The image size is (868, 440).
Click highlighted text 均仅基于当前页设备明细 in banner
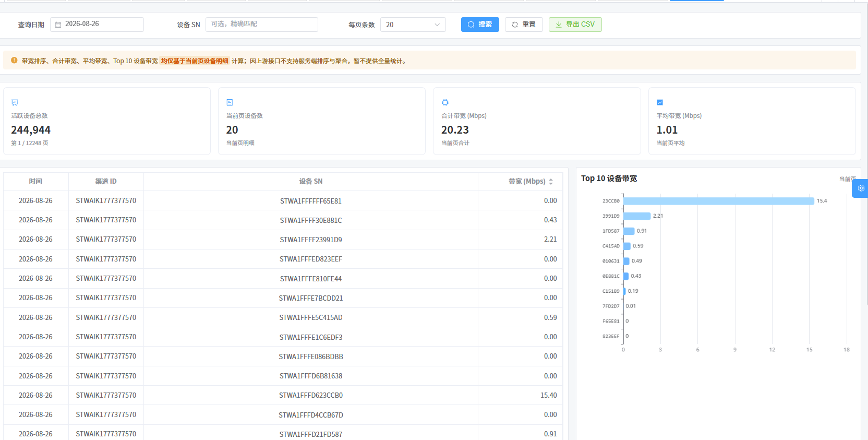click(195, 61)
